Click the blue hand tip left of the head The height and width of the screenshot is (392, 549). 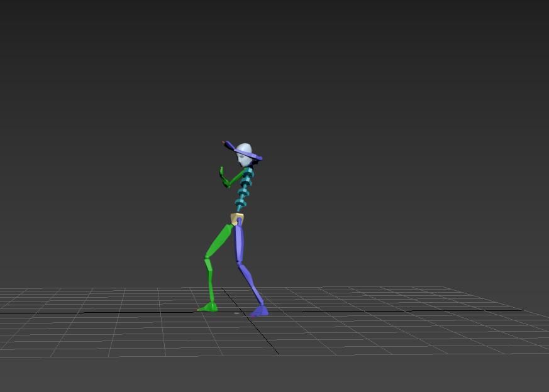click(x=225, y=144)
